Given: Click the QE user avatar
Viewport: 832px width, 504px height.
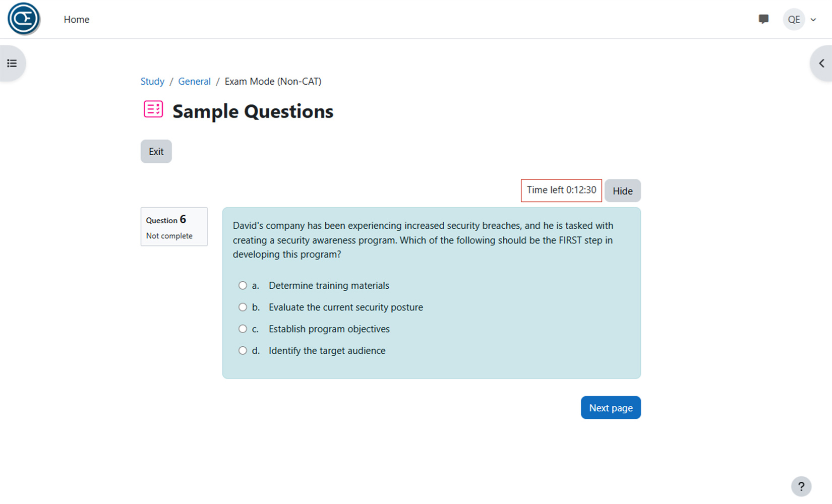Looking at the screenshot, I should pos(793,19).
